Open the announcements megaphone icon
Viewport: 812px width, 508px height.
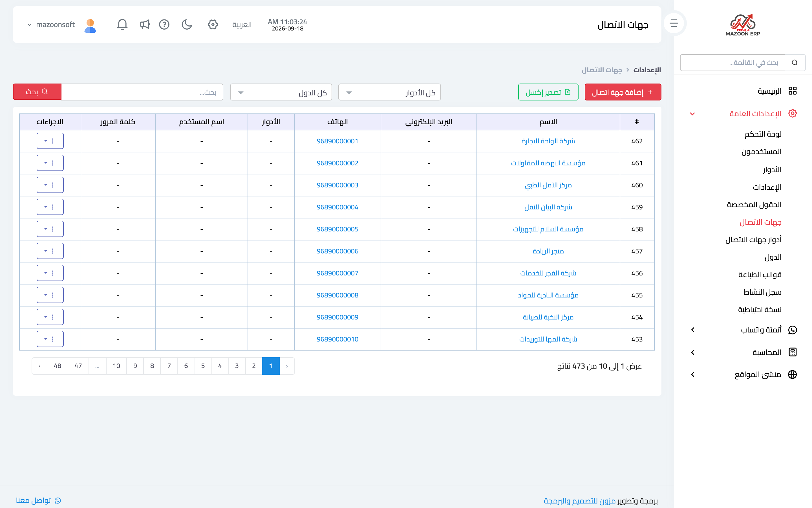[x=145, y=24]
